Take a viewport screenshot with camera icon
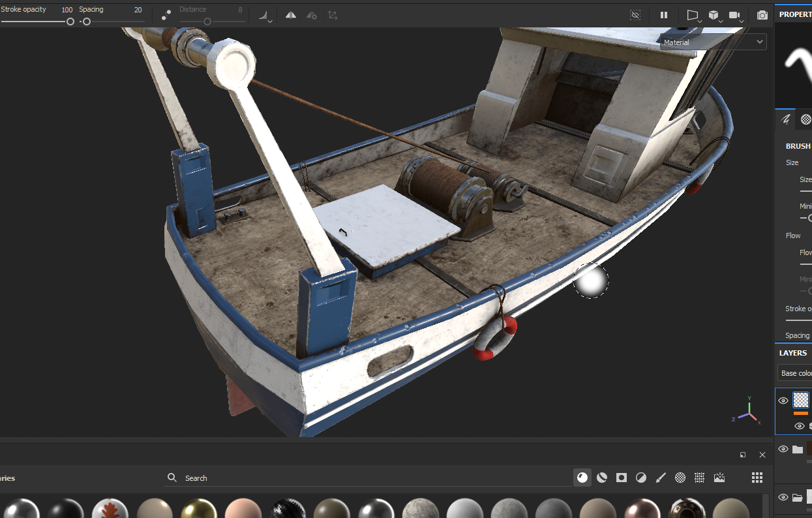The height and width of the screenshot is (518, 812). point(762,15)
